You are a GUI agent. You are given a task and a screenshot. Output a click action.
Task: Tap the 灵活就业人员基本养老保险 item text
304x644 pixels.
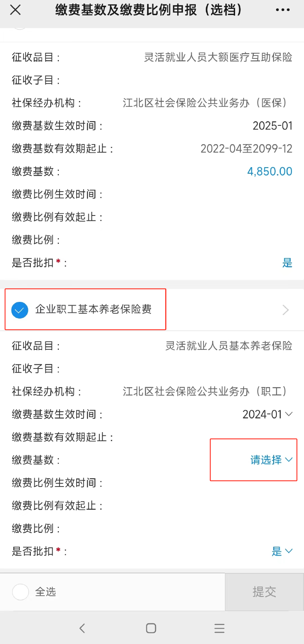pos(229,346)
